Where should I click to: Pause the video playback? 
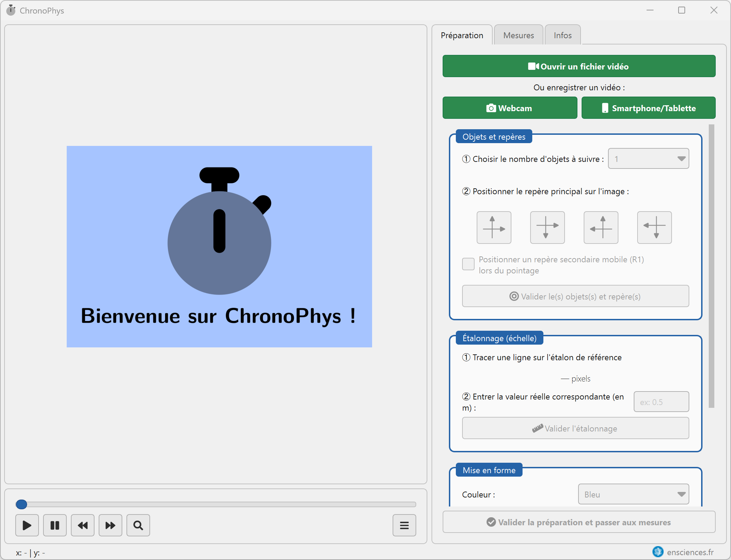[x=55, y=525]
